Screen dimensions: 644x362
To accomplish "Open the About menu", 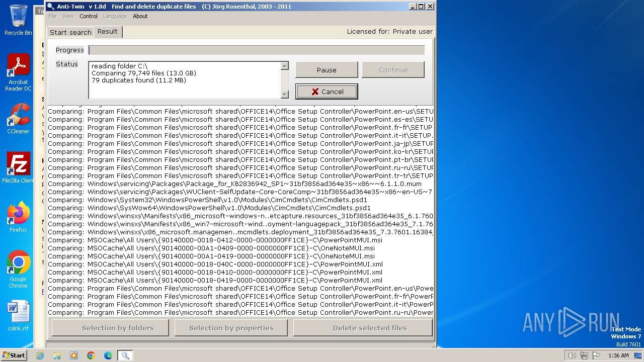I will (x=140, y=16).
